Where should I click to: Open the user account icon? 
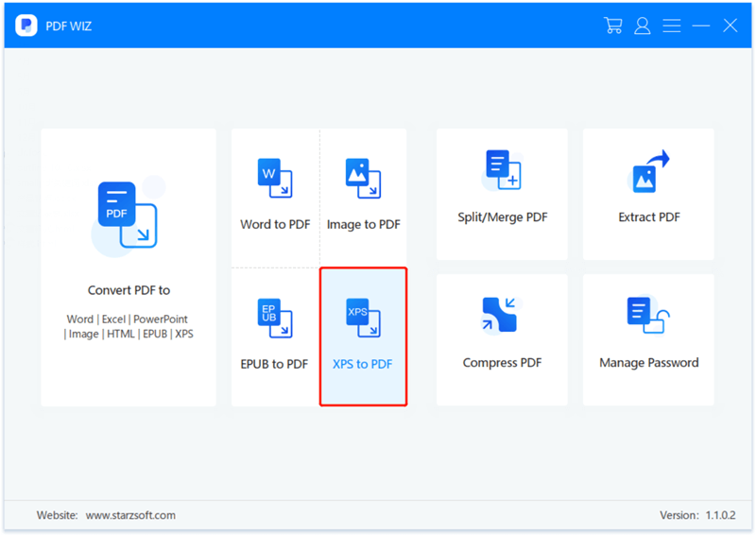[643, 26]
